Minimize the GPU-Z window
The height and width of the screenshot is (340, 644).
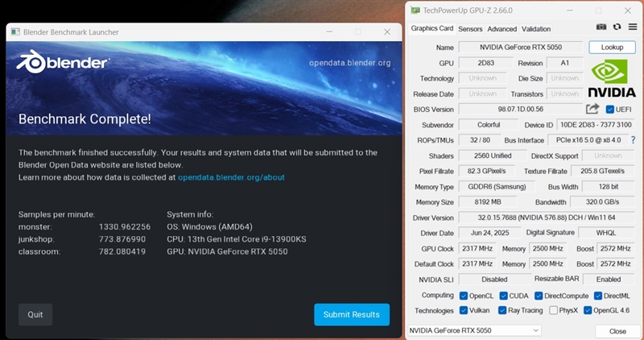click(x=570, y=10)
